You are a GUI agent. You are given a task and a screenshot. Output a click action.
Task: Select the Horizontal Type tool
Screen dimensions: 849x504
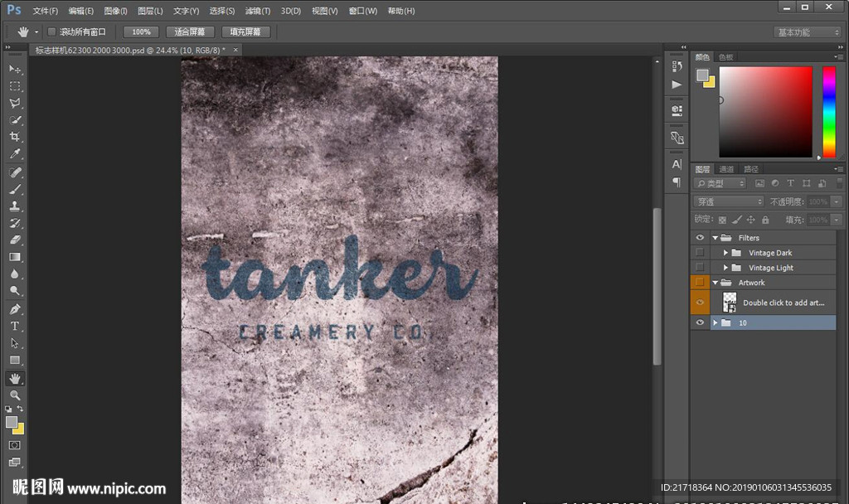click(15, 327)
